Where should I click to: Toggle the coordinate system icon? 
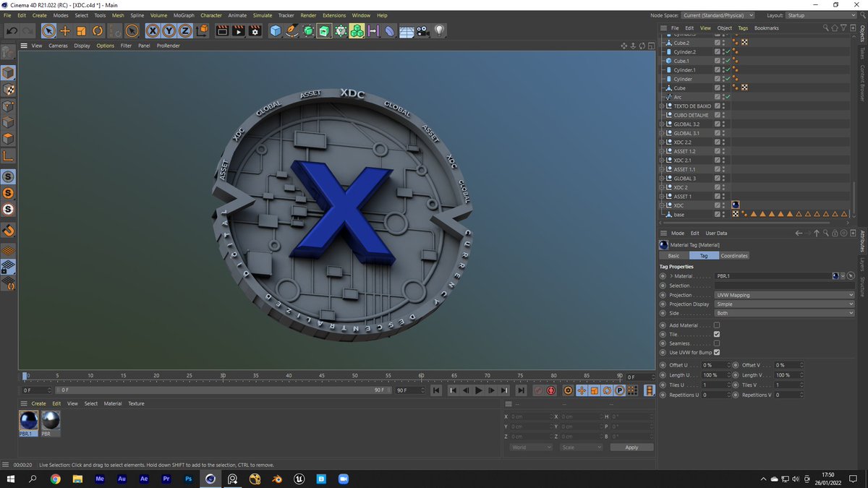click(x=202, y=31)
